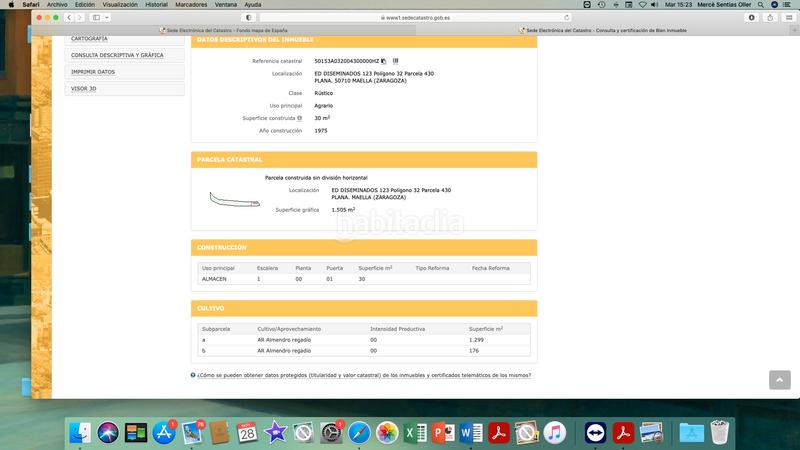
Task: Click the volume icon in the menu bar
Action: tap(655, 5)
